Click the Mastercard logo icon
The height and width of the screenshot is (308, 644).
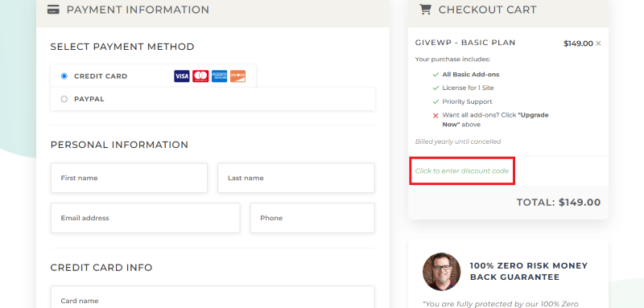click(x=200, y=76)
